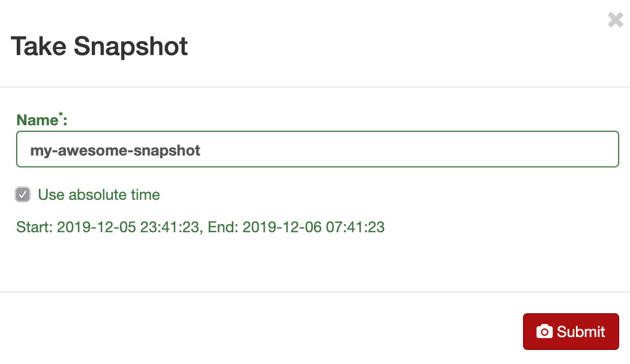Click the word "Snapshot" in the heading
This screenshot has width=630, height=364.
pos(131,46)
